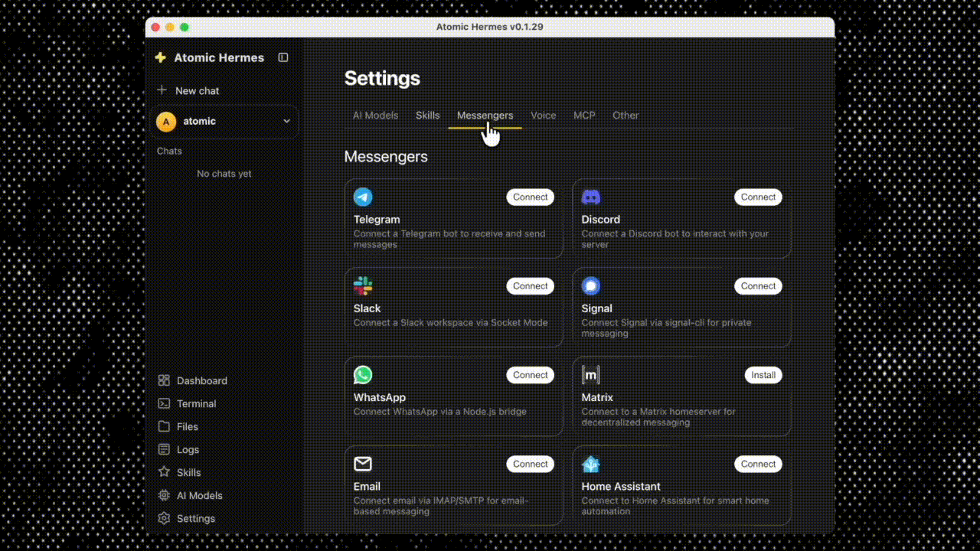Click the Telegram logo icon
The height and width of the screenshot is (551, 980).
click(363, 197)
